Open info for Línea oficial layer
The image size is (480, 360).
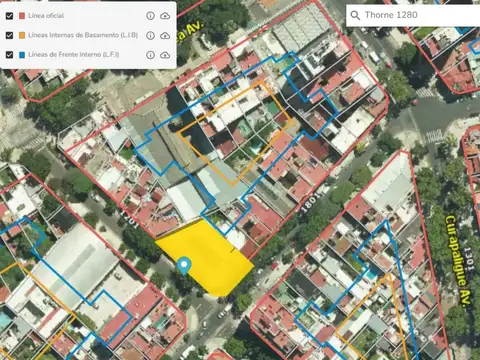[150, 16]
